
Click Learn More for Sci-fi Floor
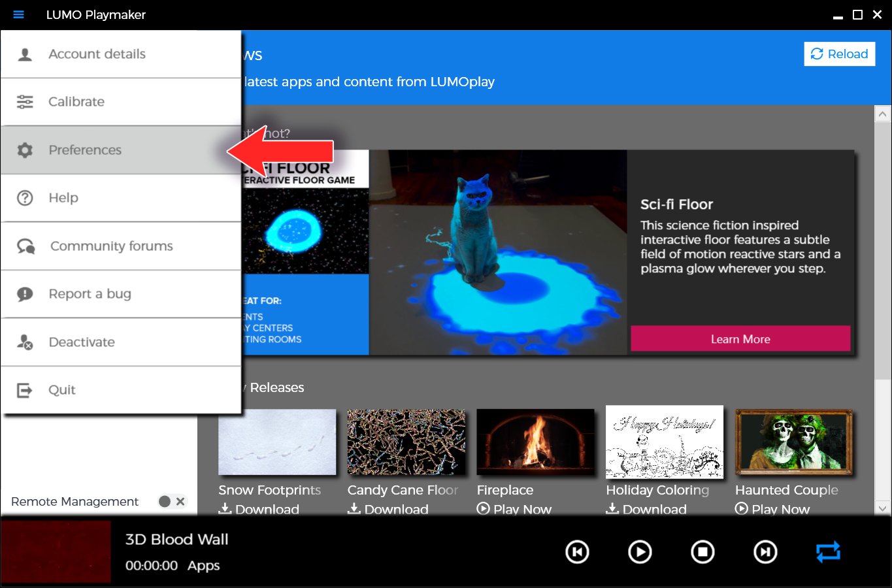click(740, 339)
